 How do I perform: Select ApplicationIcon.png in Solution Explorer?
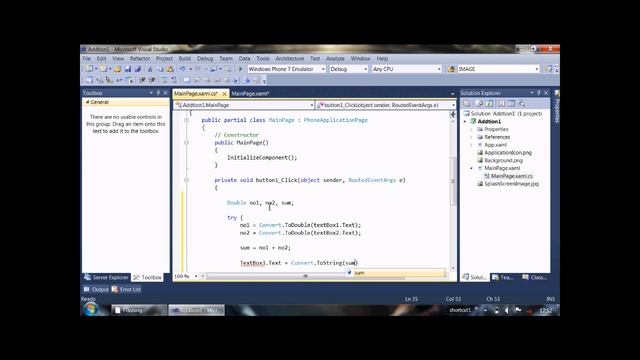pyautogui.click(x=508, y=153)
